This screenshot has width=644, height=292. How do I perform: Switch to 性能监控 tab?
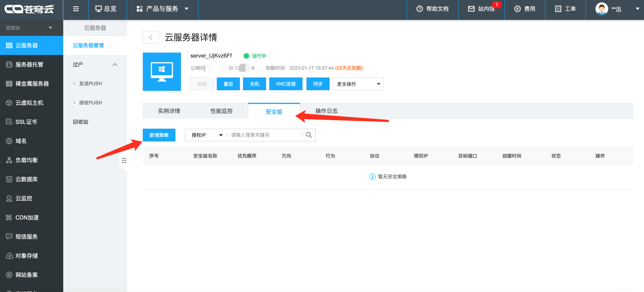[x=221, y=111]
